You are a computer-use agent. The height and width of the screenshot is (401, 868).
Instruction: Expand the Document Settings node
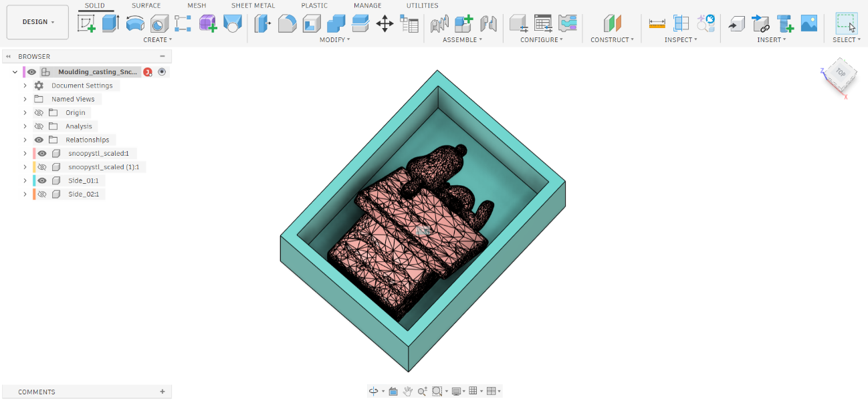(25, 86)
